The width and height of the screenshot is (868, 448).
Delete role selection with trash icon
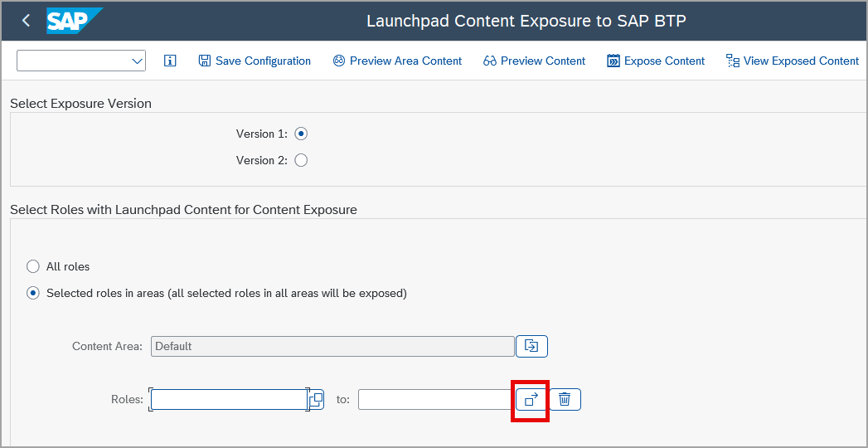coord(565,399)
